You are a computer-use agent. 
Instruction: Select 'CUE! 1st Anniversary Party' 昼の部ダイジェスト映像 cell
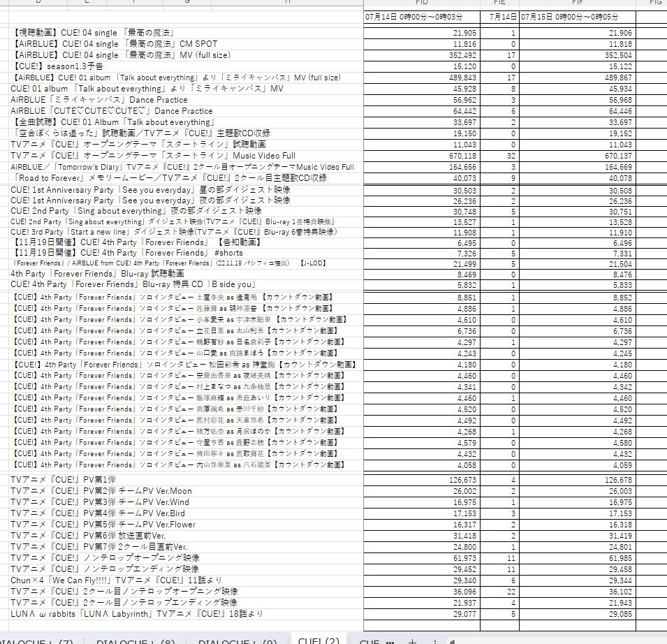[186, 190]
